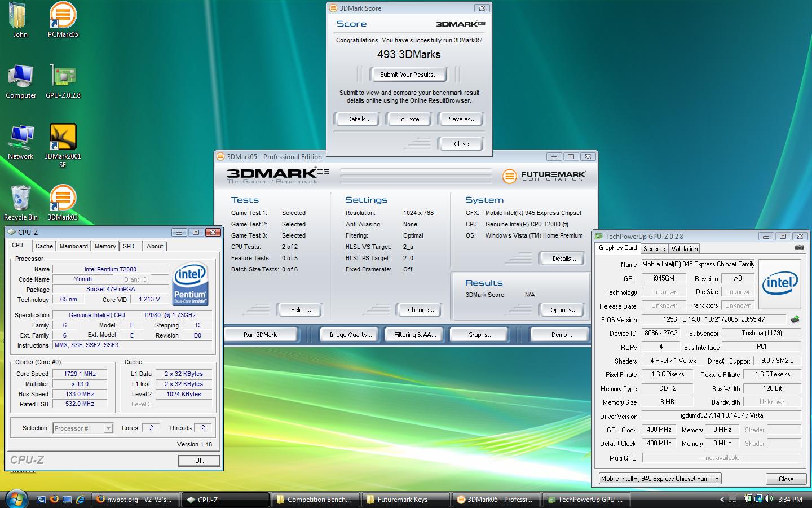Click the Intel Pentium logo in CPU-Z
Screen dimensions: 812x508
click(190, 284)
